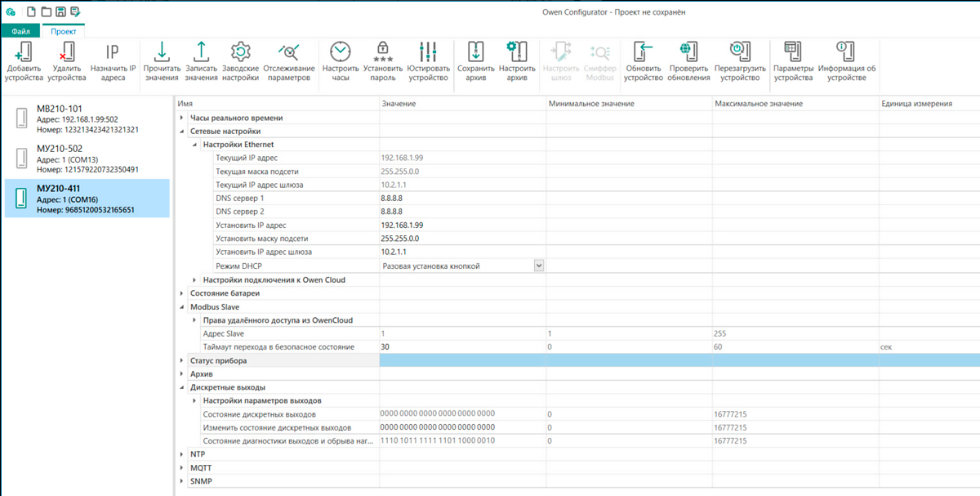The width and height of the screenshot is (980, 496).
Task: Click the Add devices toolbar icon
Action: [x=24, y=52]
